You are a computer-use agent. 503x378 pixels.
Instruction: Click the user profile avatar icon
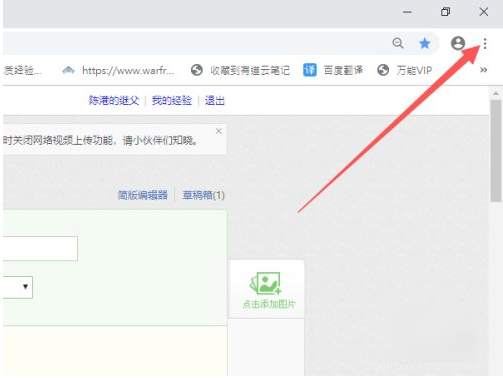coord(458,43)
